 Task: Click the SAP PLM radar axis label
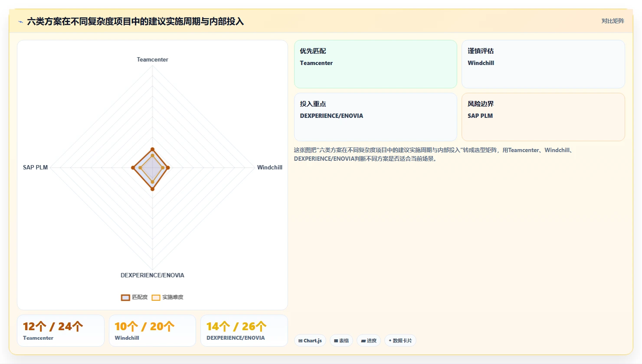[x=35, y=167]
